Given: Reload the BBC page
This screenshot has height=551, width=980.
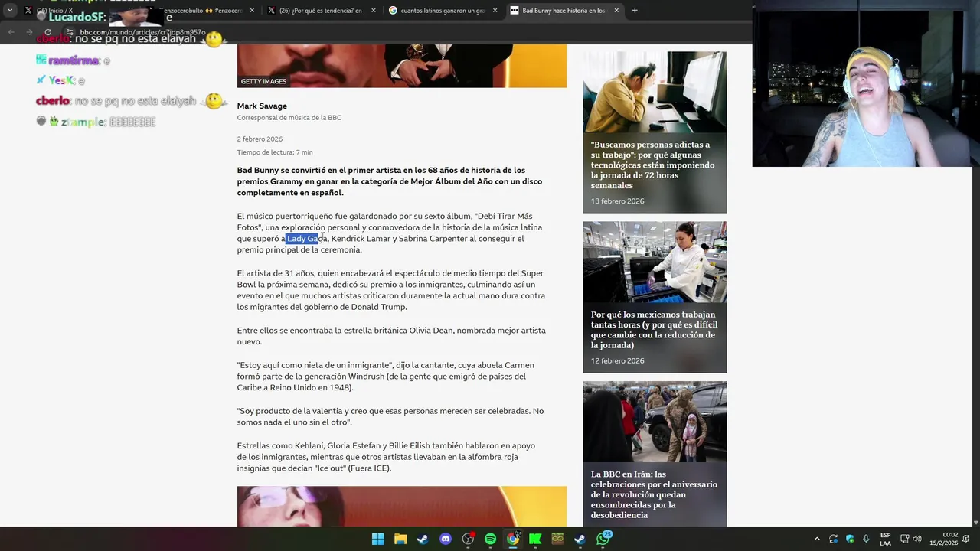Looking at the screenshot, I should 47,32.
